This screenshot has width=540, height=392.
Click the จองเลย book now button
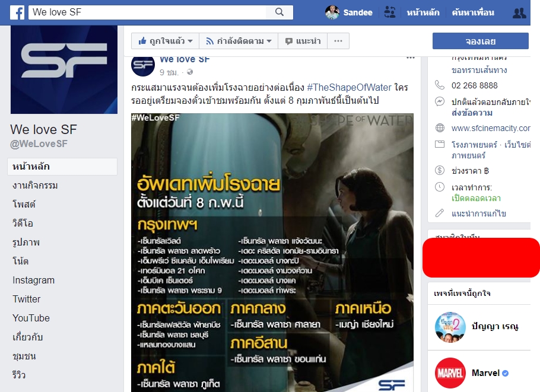pos(481,42)
